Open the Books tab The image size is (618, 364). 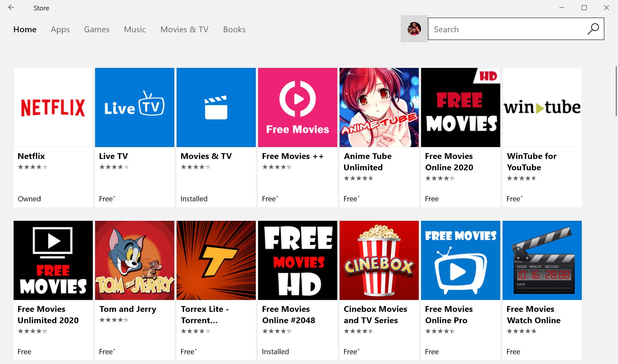234,29
